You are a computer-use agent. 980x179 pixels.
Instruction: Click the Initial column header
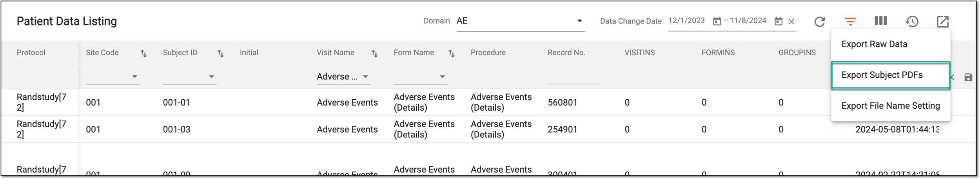249,53
